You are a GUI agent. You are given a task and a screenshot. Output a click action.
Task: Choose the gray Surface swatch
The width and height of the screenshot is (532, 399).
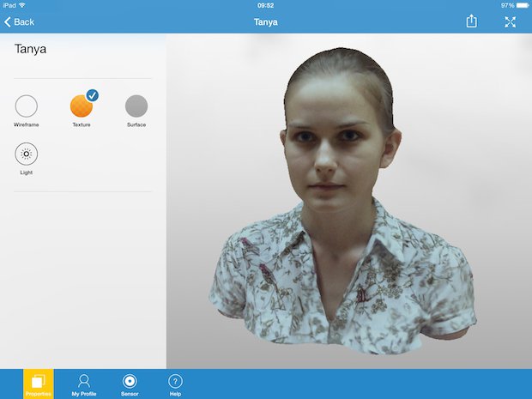pyautogui.click(x=136, y=106)
